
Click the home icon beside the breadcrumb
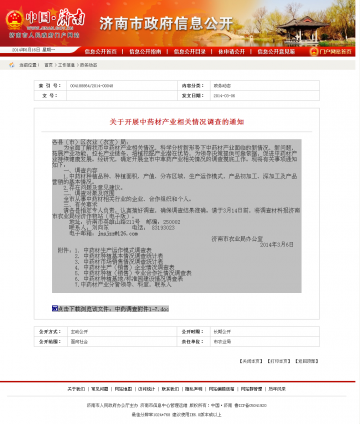pos(12,65)
